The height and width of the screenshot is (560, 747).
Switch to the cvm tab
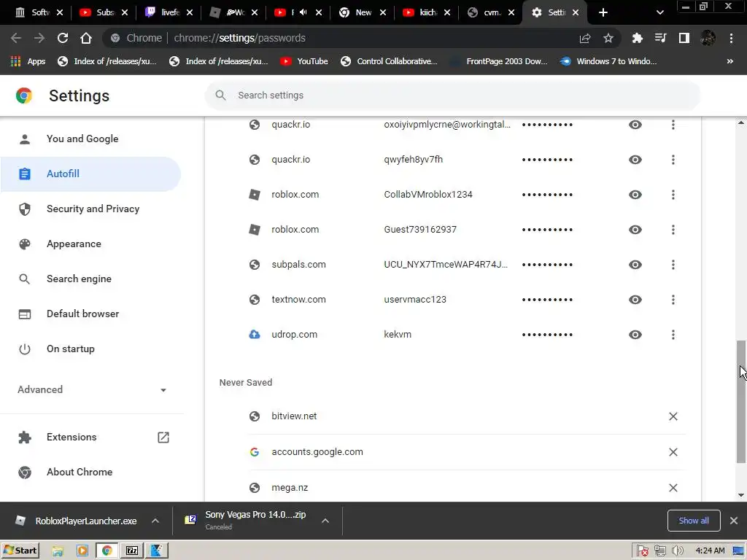point(491,12)
